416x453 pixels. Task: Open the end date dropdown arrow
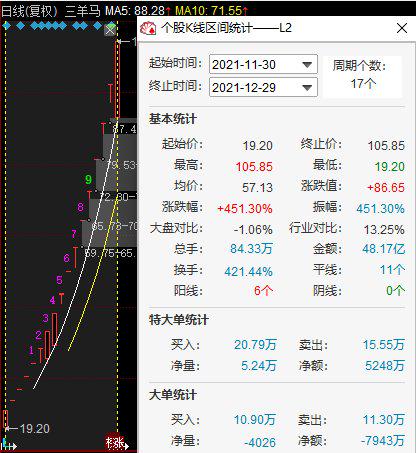[307, 88]
